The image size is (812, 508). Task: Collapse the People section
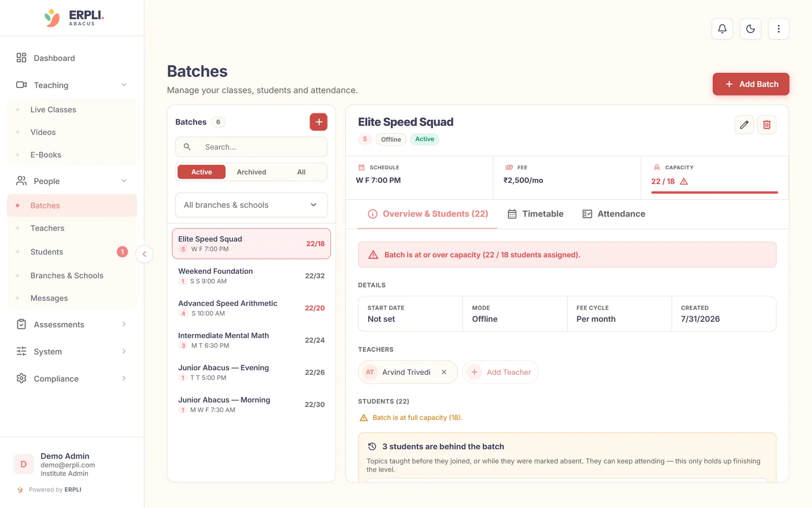click(x=72, y=181)
